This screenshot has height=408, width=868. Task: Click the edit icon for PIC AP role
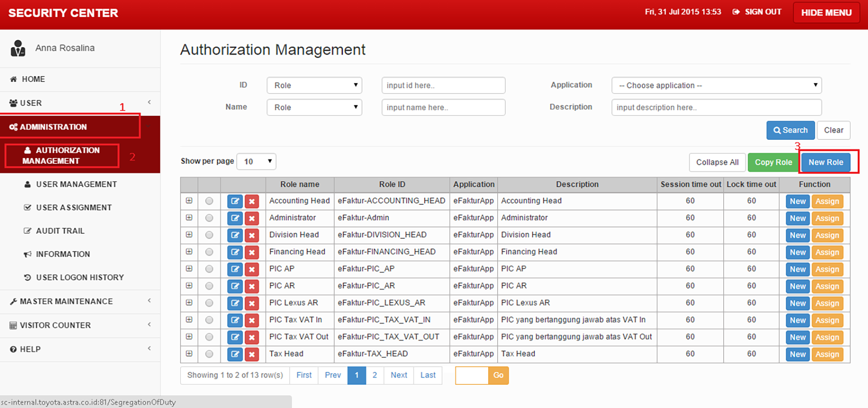coord(235,269)
